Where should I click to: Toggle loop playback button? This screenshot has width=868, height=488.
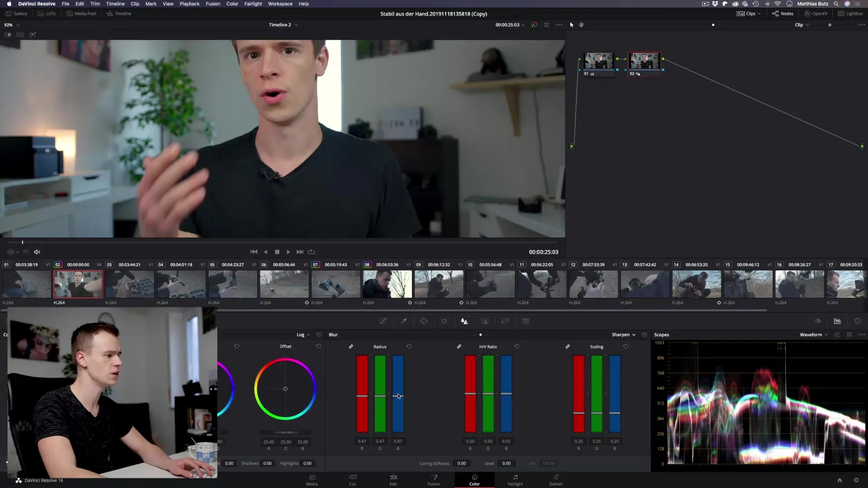tap(311, 252)
